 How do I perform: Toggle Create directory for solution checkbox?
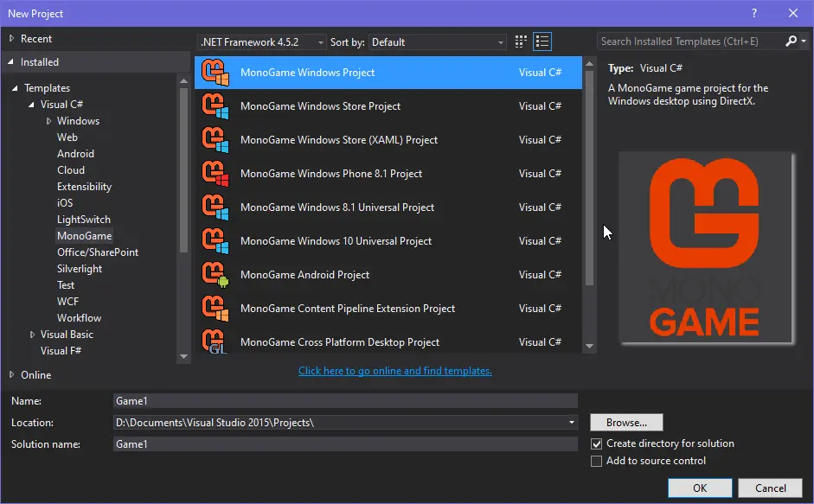[x=597, y=443]
